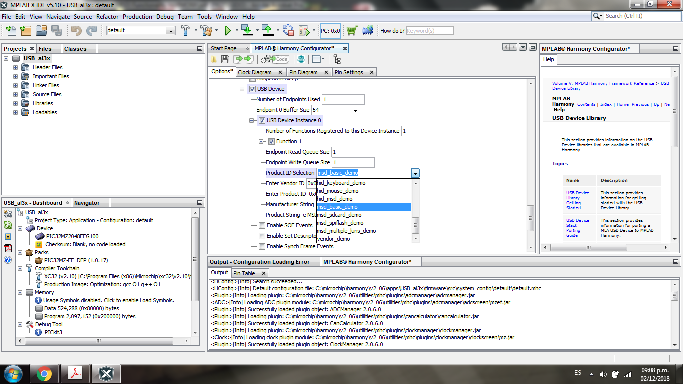
Task: Open the Endpoint 0 Buffer Size dropdown
Action: point(355,110)
